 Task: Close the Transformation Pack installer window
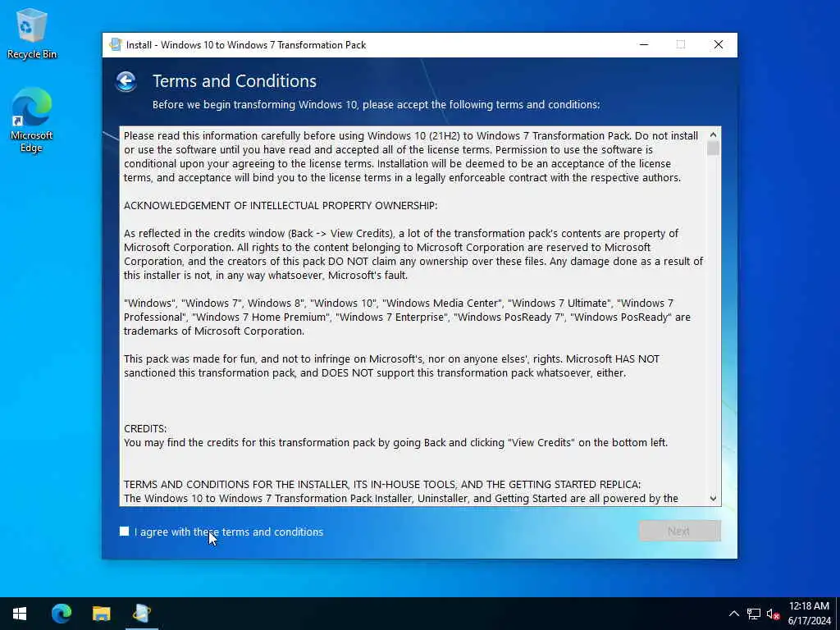pos(719,44)
